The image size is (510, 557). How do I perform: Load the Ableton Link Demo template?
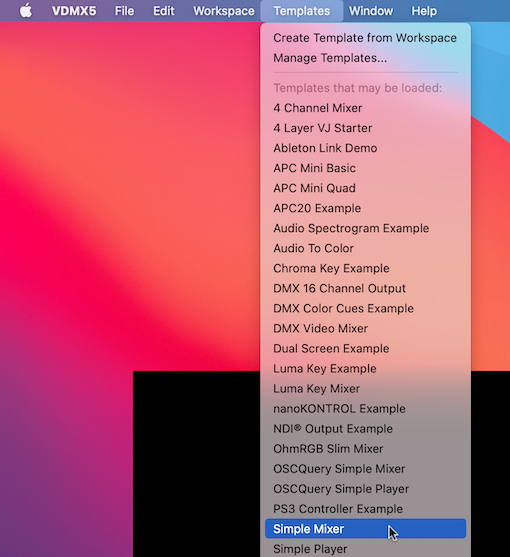[x=365, y=148]
